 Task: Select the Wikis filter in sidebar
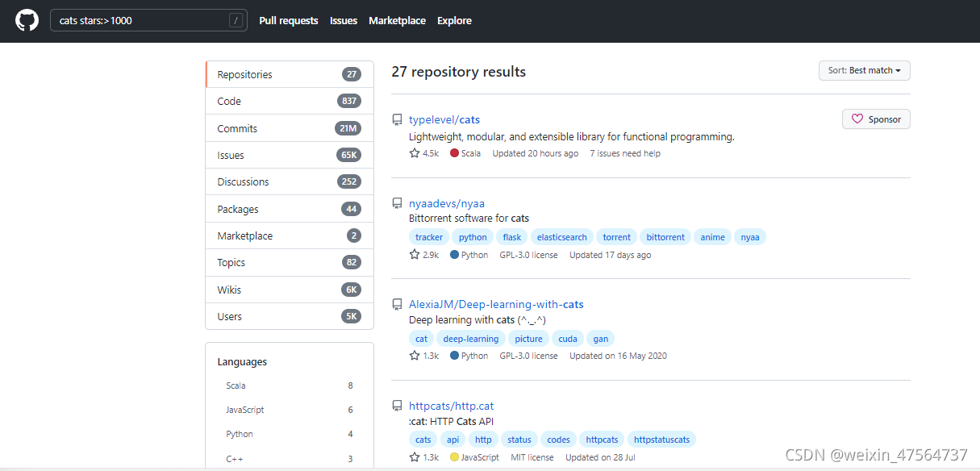[290, 290]
